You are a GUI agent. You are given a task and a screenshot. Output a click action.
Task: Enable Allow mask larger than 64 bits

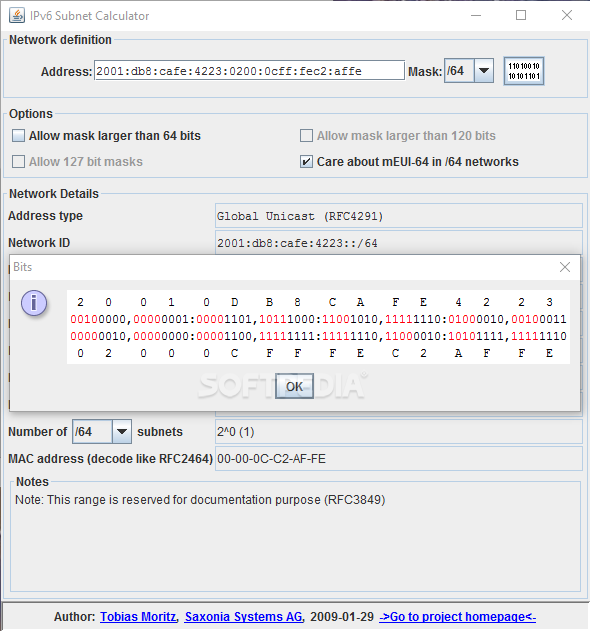(19, 136)
